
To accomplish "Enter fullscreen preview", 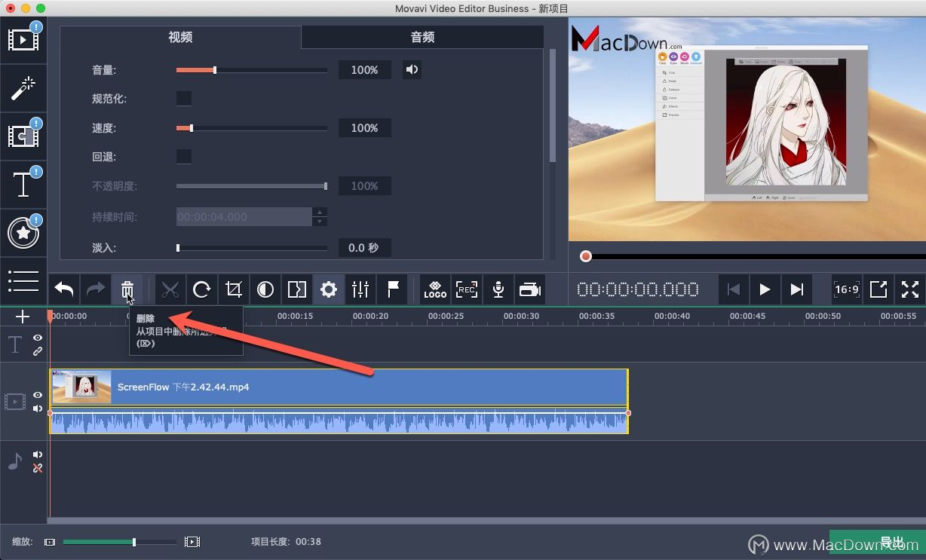I will click(910, 289).
